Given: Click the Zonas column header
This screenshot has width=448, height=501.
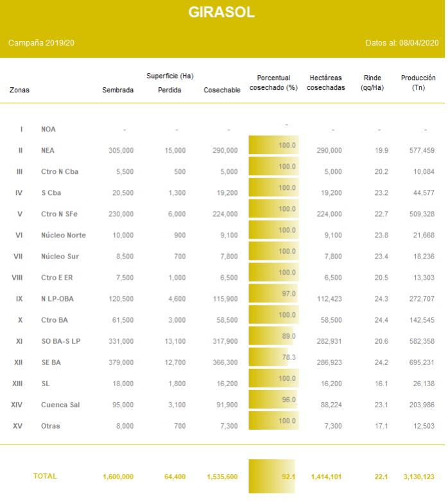Looking at the screenshot, I should point(19,90).
